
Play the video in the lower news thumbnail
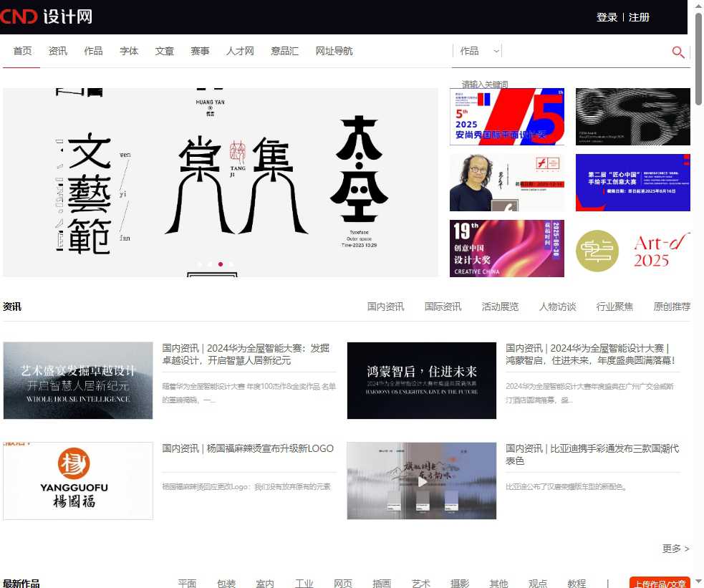(421, 481)
